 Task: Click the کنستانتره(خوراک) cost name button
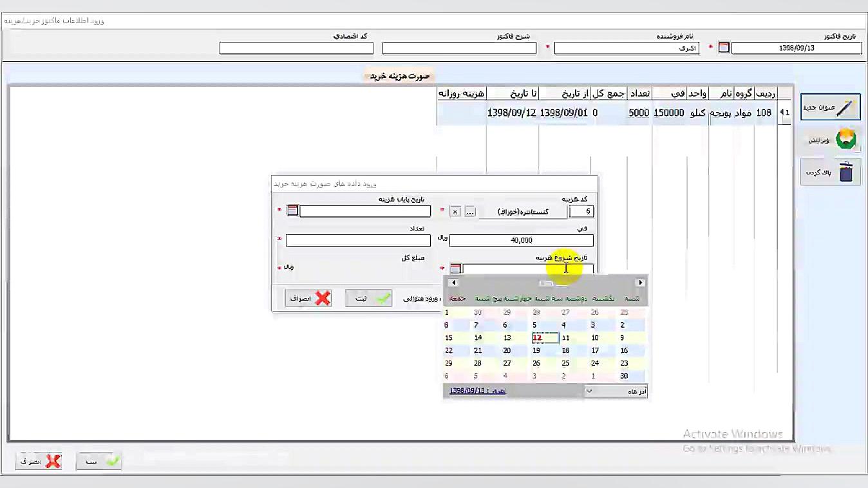point(523,211)
